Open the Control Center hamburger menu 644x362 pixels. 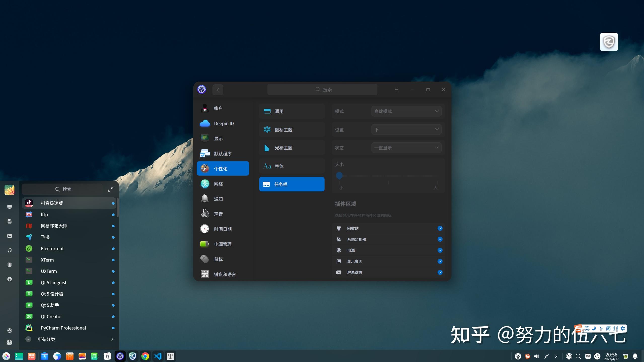(x=396, y=90)
